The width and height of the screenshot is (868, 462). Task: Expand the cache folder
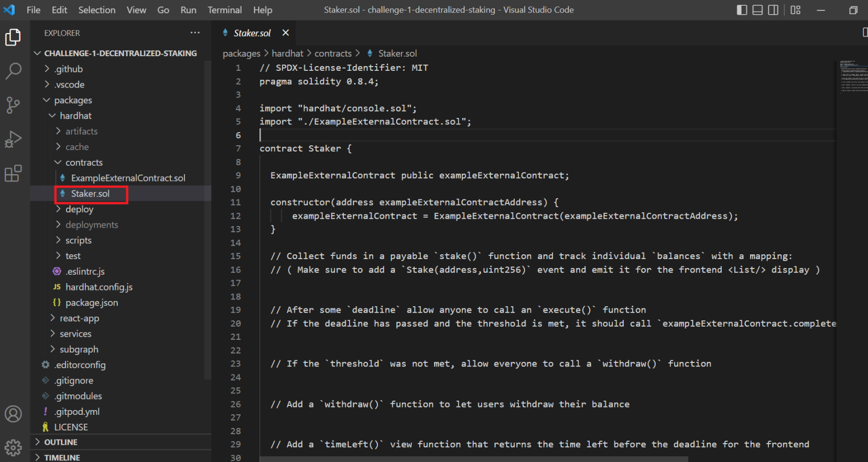click(x=58, y=147)
